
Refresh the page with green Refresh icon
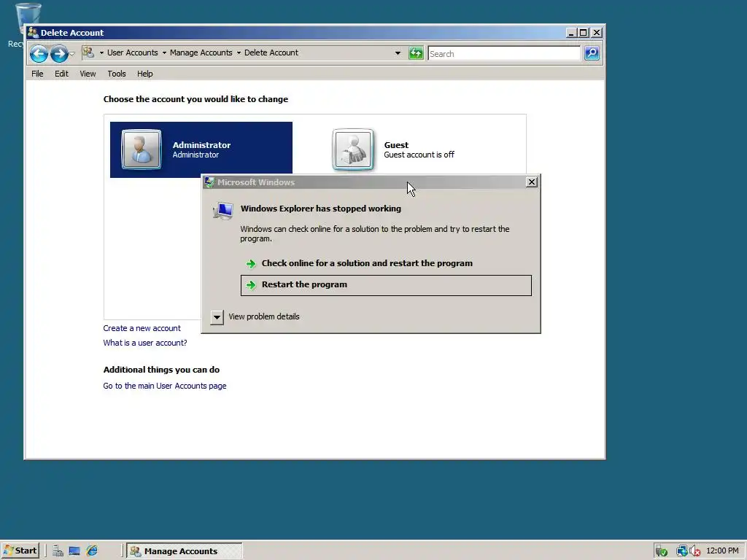416,53
